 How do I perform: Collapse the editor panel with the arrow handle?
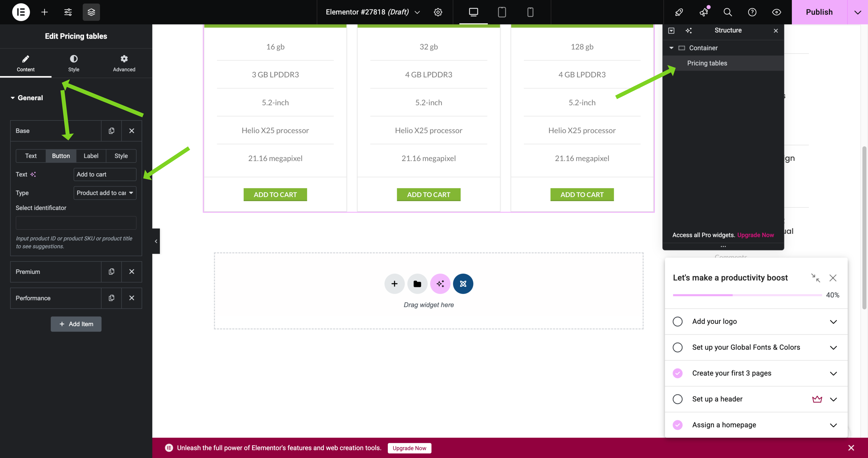[156, 241]
